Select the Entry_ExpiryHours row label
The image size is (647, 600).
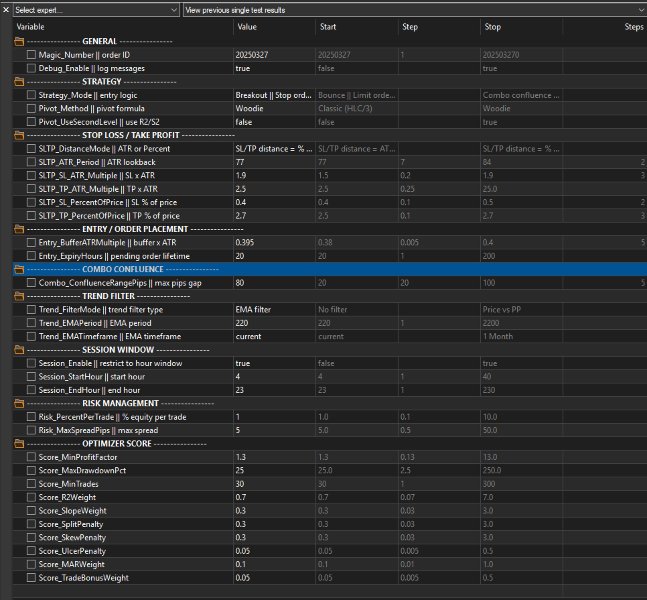(x=114, y=256)
